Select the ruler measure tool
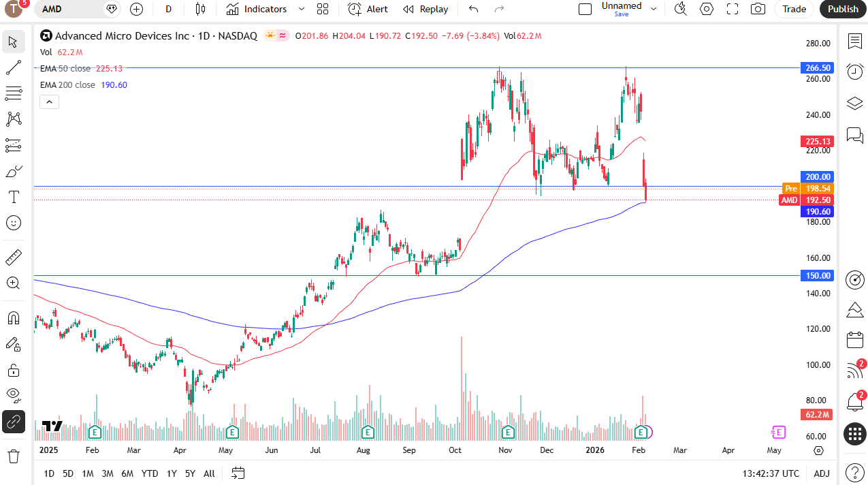This screenshot has width=868, height=485. click(13, 257)
